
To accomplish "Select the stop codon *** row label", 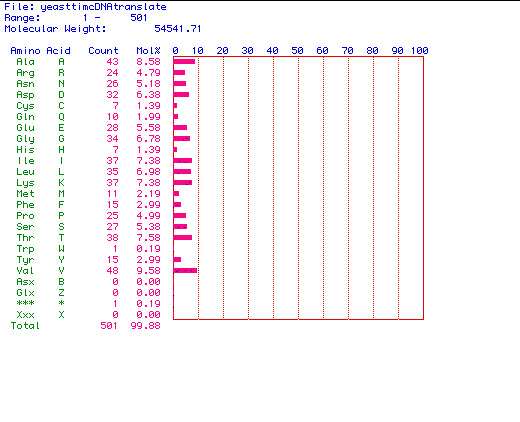I will [x=25, y=304].
